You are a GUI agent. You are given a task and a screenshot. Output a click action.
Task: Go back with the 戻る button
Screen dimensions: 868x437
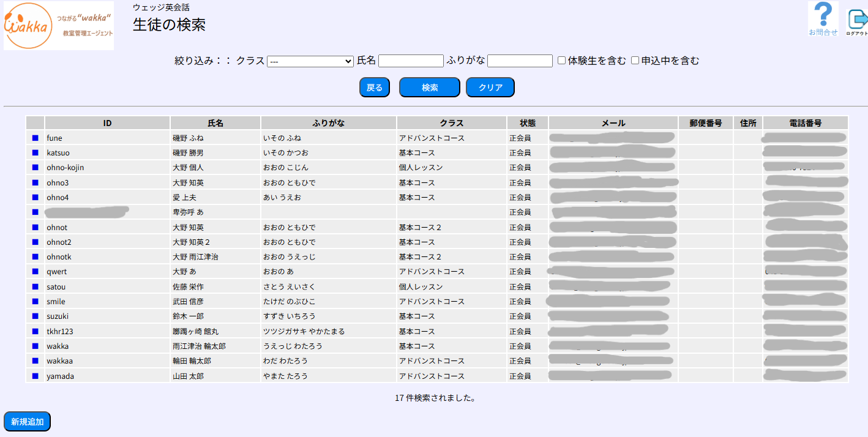pos(375,88)
